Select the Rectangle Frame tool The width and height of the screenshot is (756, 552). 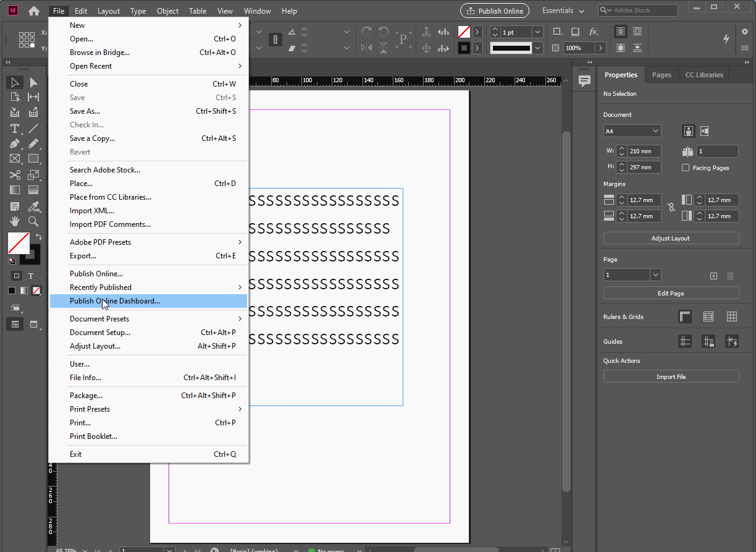tap(15, 159)
